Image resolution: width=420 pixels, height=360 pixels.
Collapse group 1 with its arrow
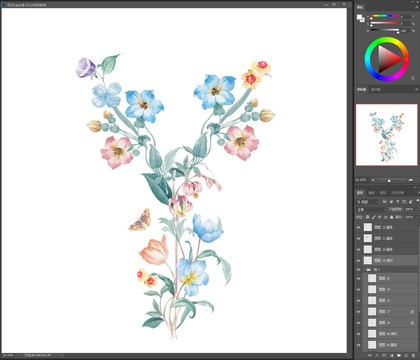pyautogui.click(x=364, y=269)
